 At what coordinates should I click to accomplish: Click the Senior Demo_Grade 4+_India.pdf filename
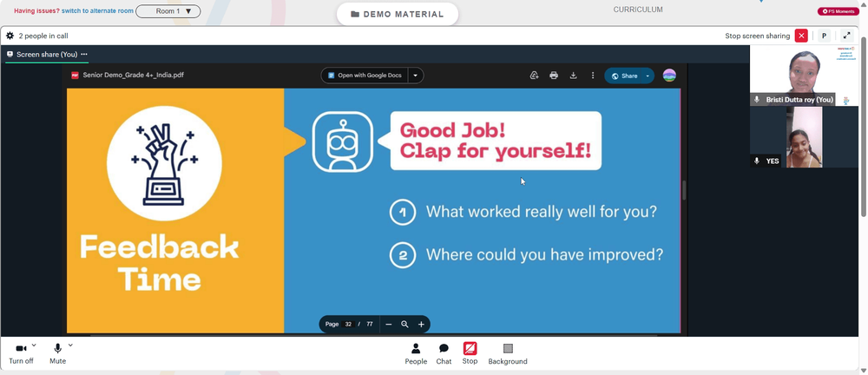click(x=133, y=76)
